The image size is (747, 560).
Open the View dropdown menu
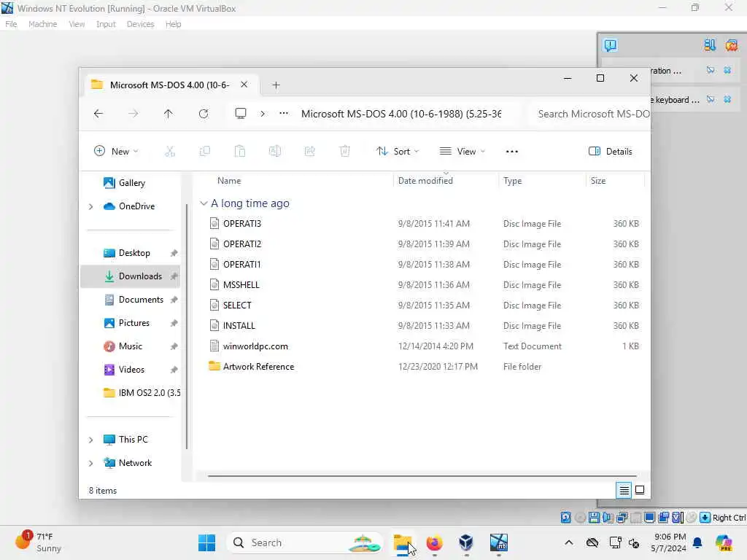(x=462, y=152)
